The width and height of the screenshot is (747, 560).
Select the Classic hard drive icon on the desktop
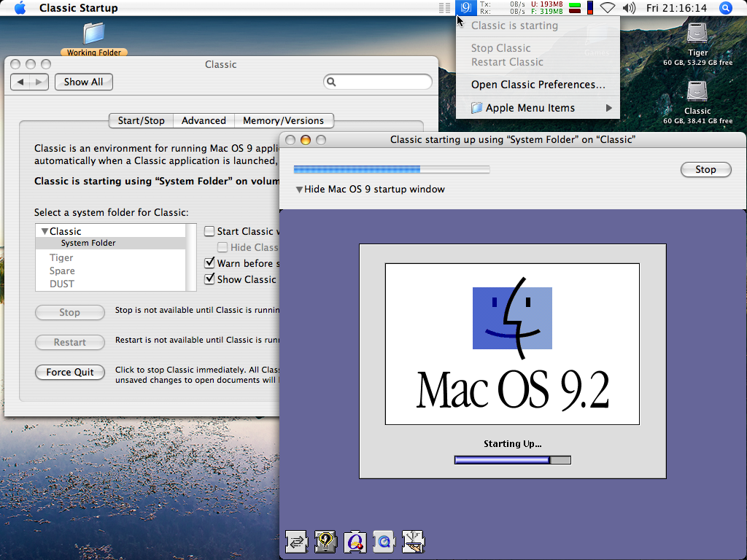[x=697, y=91]
